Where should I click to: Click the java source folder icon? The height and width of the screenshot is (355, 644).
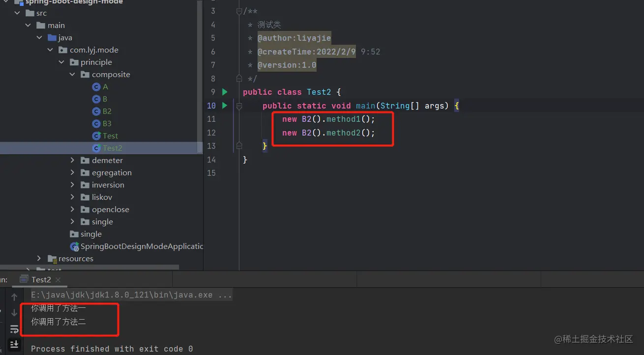[52, 38]
